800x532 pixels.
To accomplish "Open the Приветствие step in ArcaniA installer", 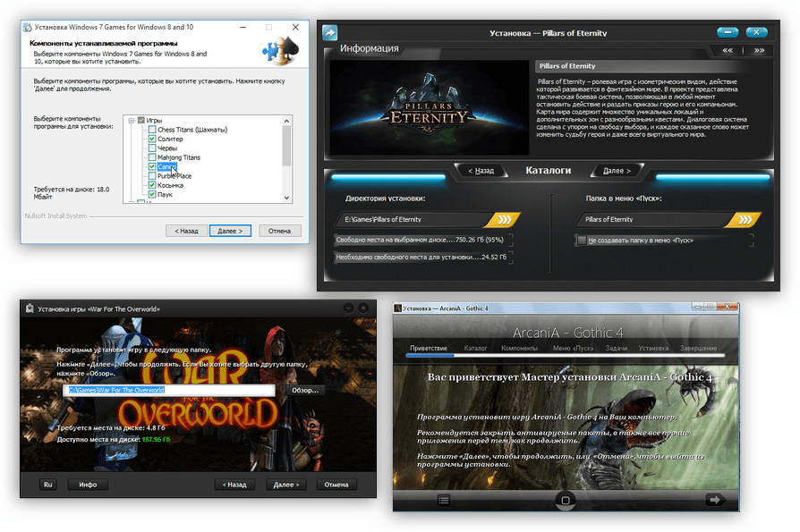I will [429, 349].
